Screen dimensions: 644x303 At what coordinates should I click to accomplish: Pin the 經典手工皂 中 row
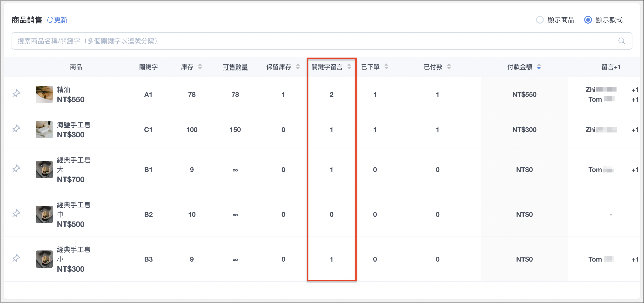coord(16,214)
